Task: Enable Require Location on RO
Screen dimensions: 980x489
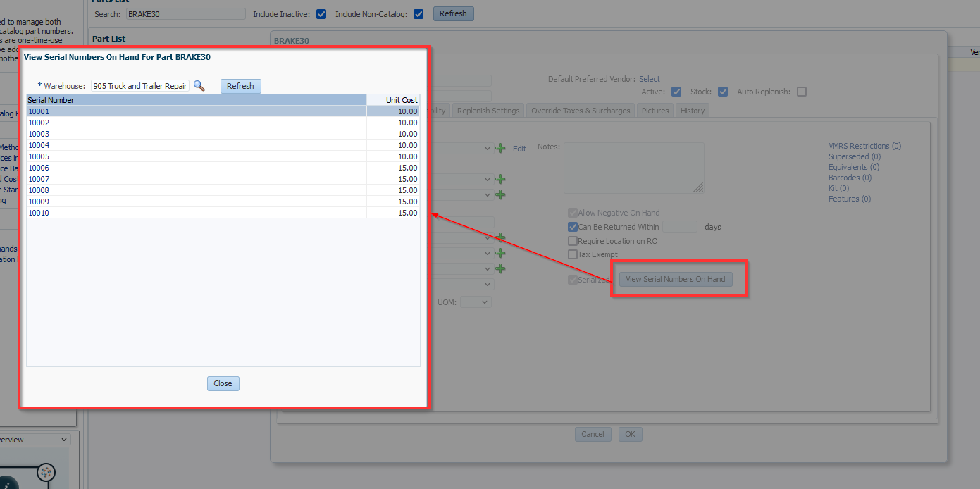Action: pos(573,241)
